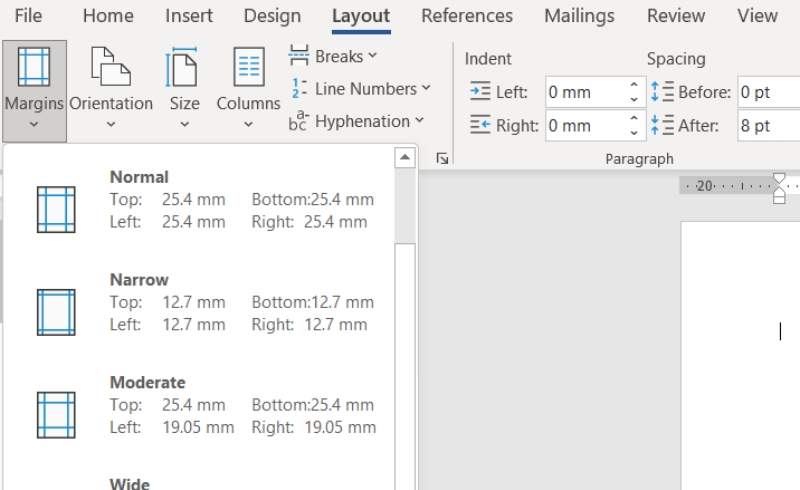The width and height of the screenshot is (800, 490).
Task: Select the Layout tab
Action: click(361, 16)
